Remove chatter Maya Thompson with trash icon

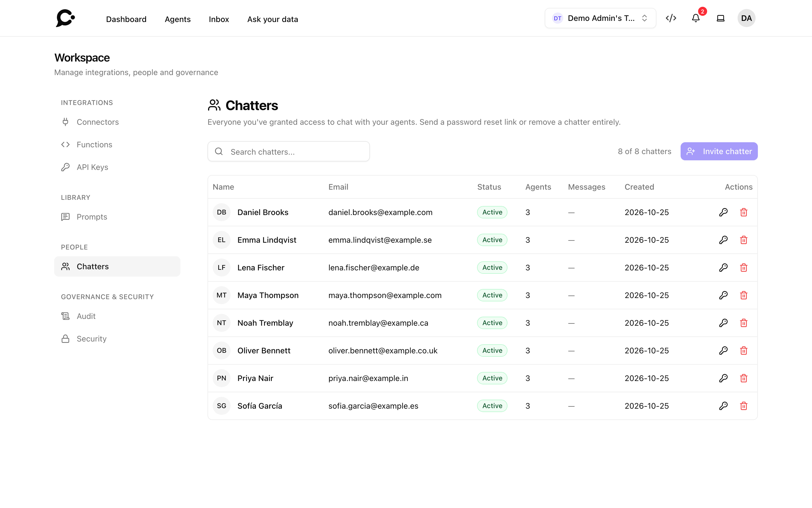click(x=743, y=295)
